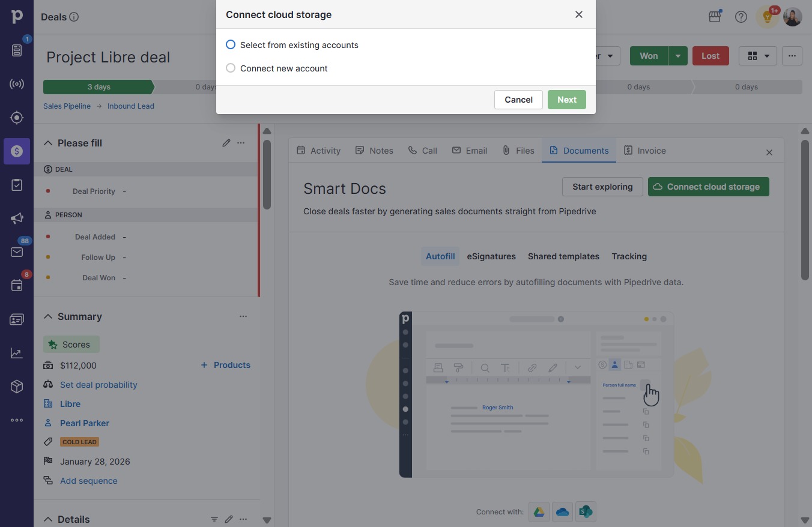Viewport: 812px width, 527px height.
Task: Click Set deal probability link
Action: click(98, 385)
